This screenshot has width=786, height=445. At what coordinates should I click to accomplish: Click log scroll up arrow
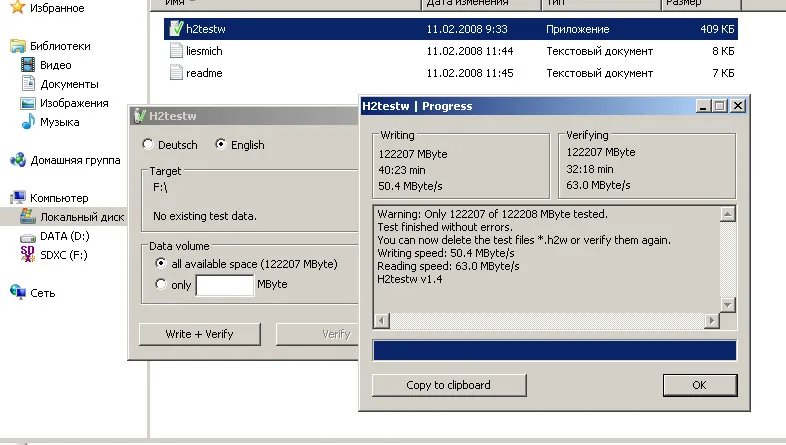[x=728, y=214]
